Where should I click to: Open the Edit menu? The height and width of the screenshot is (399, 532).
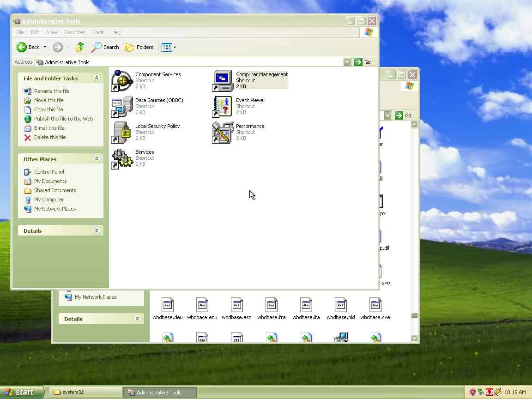point(35,32)
